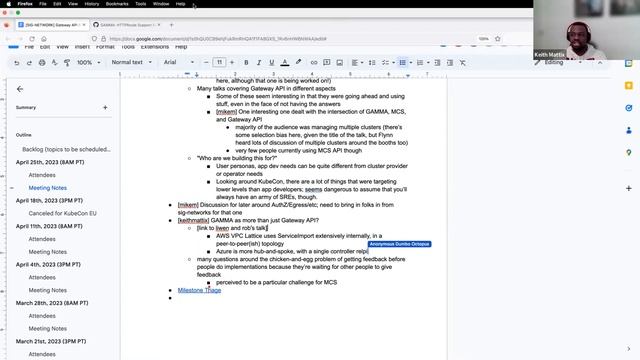Viewport: 640px width, 360px height.
Task: Collapse the toolbar menus with the chevron
Action: (x=600, y=62)
